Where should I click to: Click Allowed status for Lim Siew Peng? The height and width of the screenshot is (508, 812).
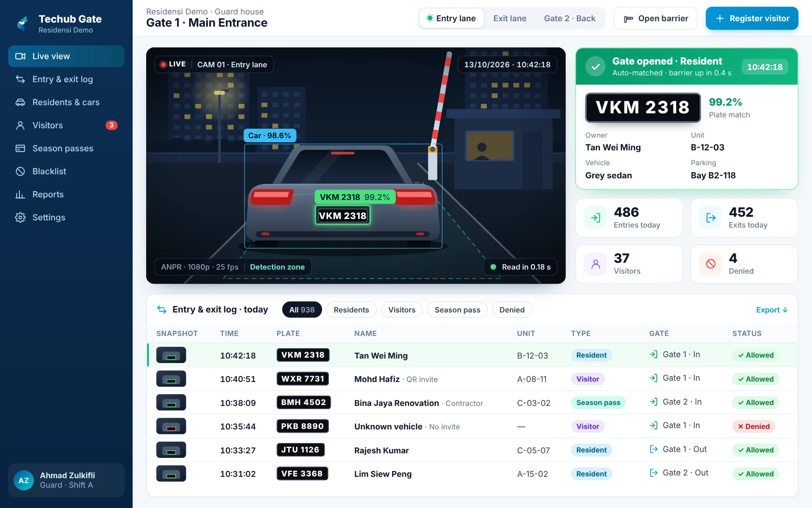(756, 474)
